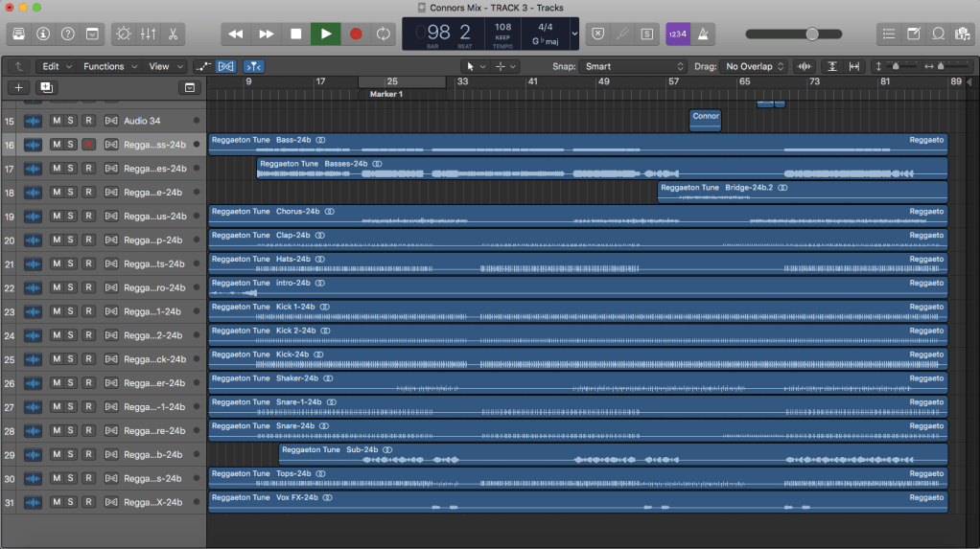Solo track 20 Clap

(x=71, y=240)
